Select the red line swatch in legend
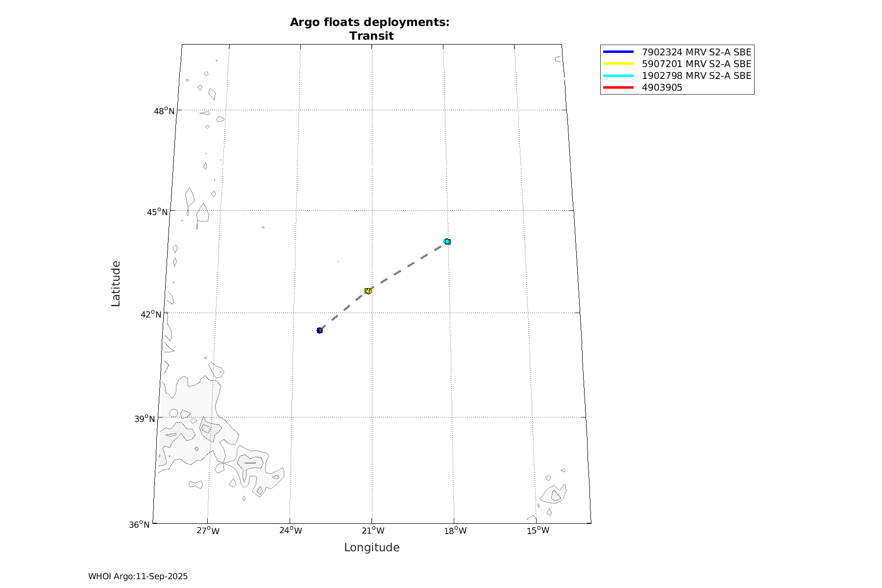This screenshot has width=882, height=588. point(618,88)
